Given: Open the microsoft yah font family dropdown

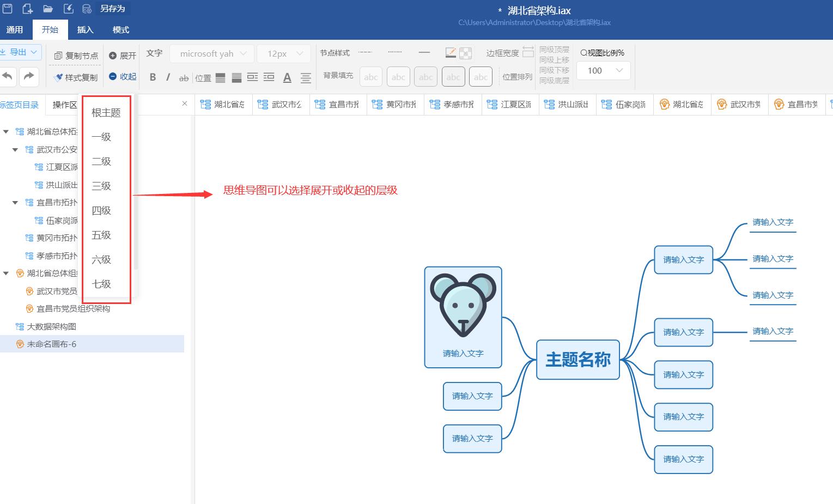Looking at the screenshot, I should click(211, 53).
